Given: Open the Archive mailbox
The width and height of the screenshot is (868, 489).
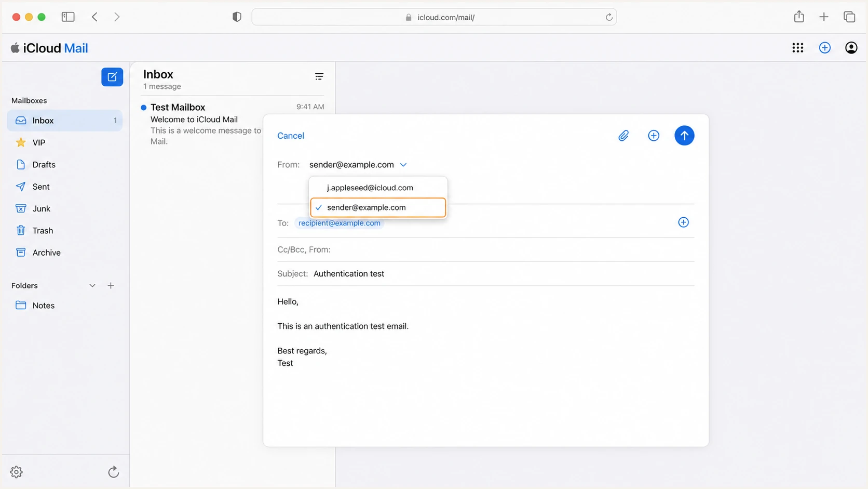Looking at the screenshot, I should [65, 253].
